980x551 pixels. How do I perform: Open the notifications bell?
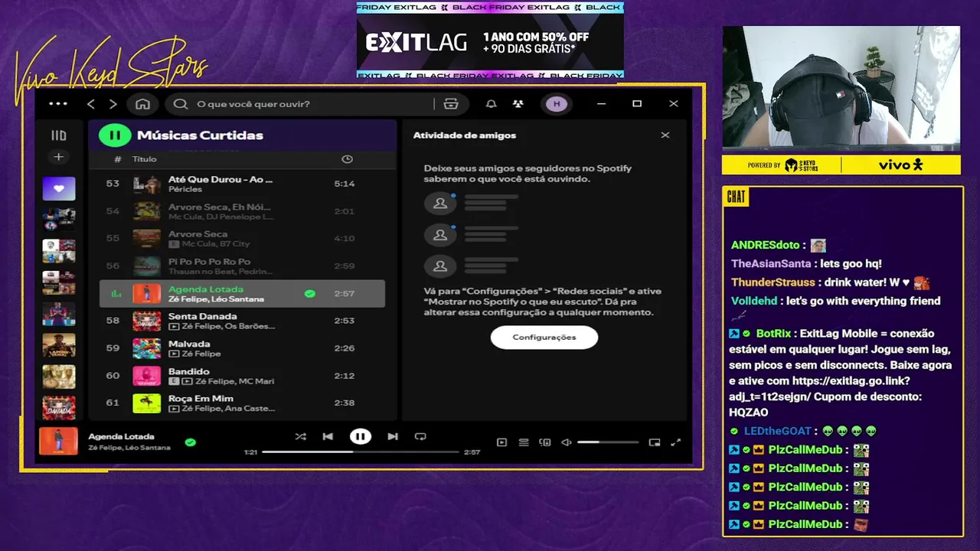(492, 104)
